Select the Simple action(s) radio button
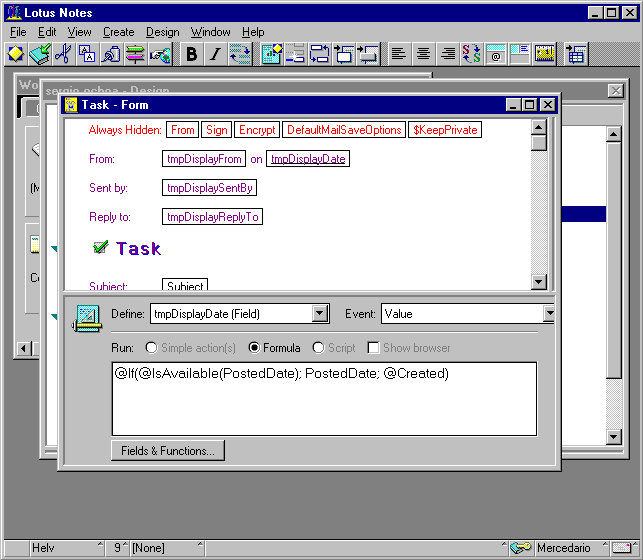 (x=151, y=348)
